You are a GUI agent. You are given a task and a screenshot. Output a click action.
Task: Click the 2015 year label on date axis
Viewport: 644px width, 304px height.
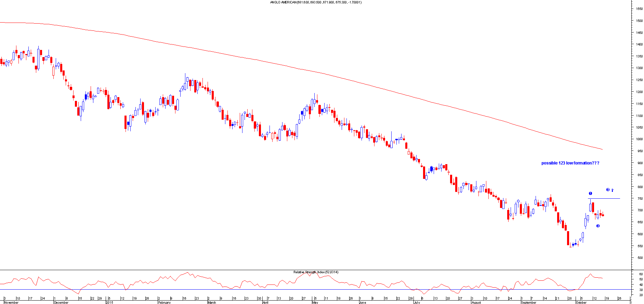point(109,302)
